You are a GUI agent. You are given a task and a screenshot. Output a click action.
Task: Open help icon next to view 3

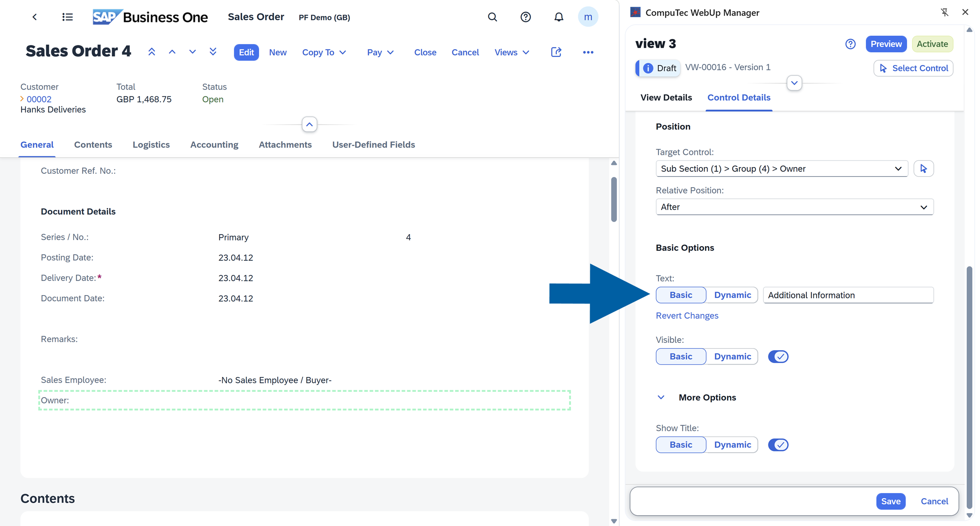point(850,44)
